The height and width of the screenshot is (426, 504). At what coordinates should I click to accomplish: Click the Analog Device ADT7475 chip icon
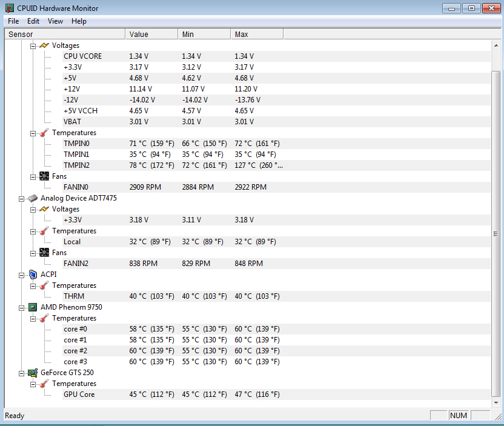pyautogui.click(x=33, y=198)
